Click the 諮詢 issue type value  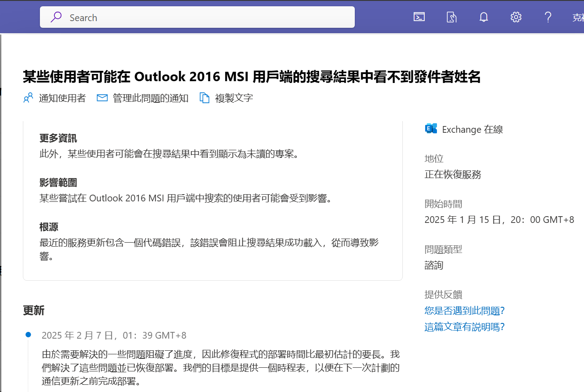pyautogui.click(x=434, y=265)
